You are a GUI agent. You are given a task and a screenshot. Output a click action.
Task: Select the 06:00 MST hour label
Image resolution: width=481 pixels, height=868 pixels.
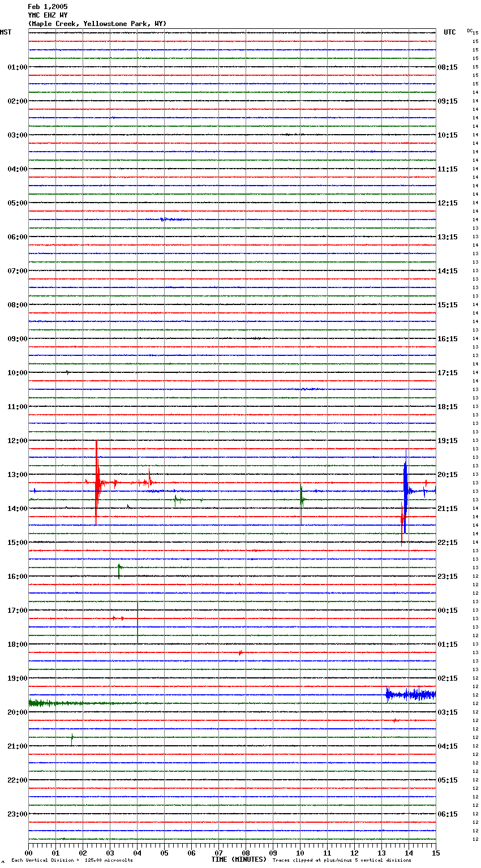pos(18,237)
